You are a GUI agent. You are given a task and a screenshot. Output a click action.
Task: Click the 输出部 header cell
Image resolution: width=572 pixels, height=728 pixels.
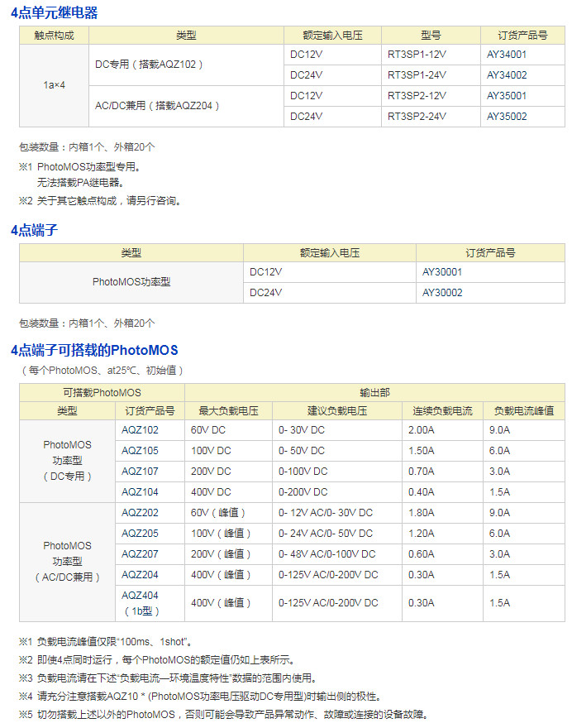[374, 392]
